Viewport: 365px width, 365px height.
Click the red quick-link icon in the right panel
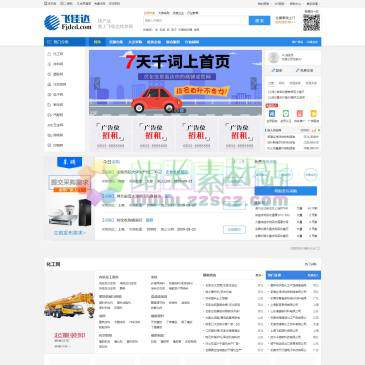[x=300, y=114]
